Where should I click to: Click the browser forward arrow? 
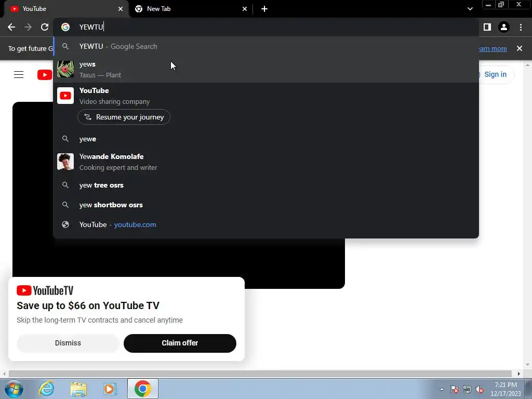[28, 27]
